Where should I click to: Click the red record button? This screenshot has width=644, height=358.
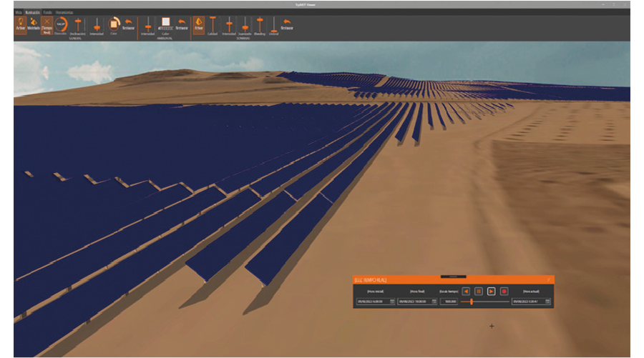point(504,291)
